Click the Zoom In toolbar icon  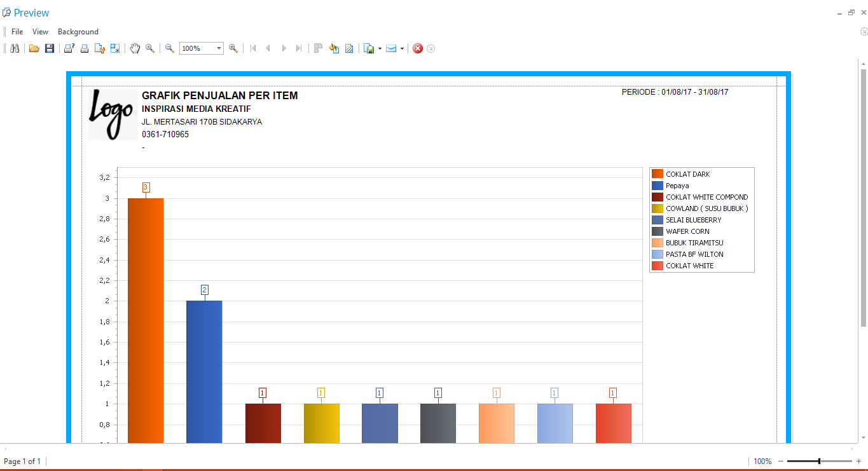tap(233, 48)
